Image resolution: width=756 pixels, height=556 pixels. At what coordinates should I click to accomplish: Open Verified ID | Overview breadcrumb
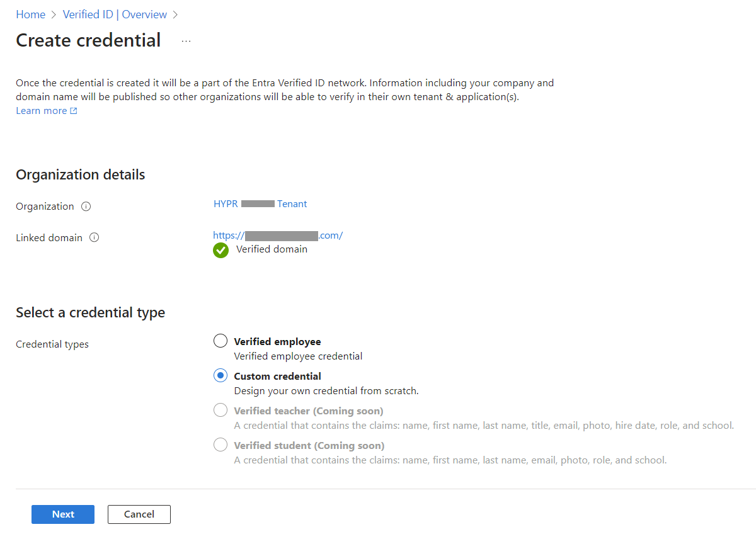(x=115, y=14)
